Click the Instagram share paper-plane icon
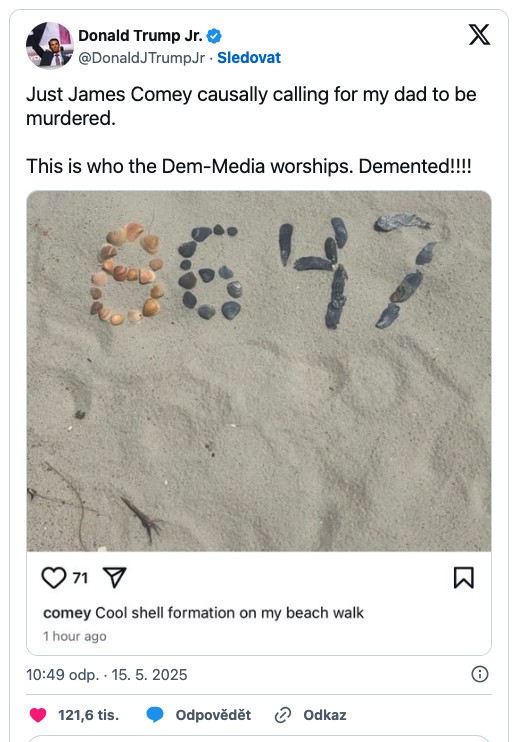Screen dimensions: 520x742 [x=115, y=578]
